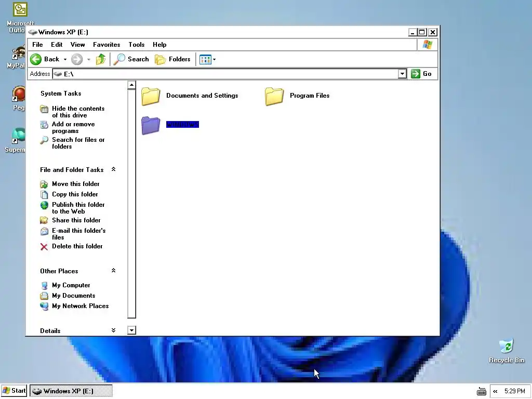Click the Search for files magnifier icon
Viewport: 532px width, 399px height.
[44, 140]
